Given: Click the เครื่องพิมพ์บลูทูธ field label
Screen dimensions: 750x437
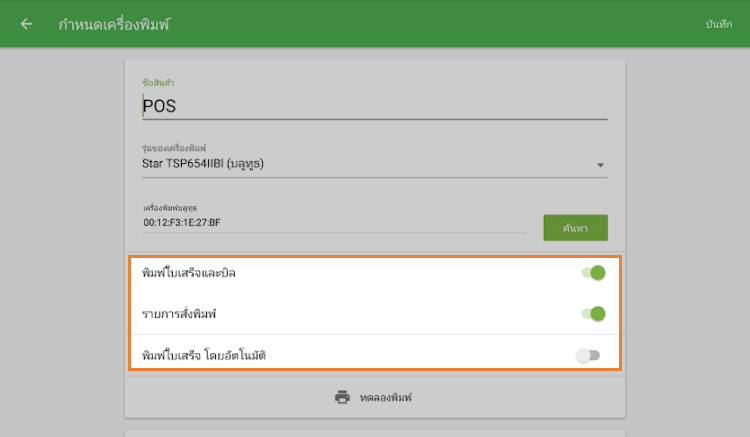Looking at the screenshot, I should pyautogui.click(x=170, y=208).
